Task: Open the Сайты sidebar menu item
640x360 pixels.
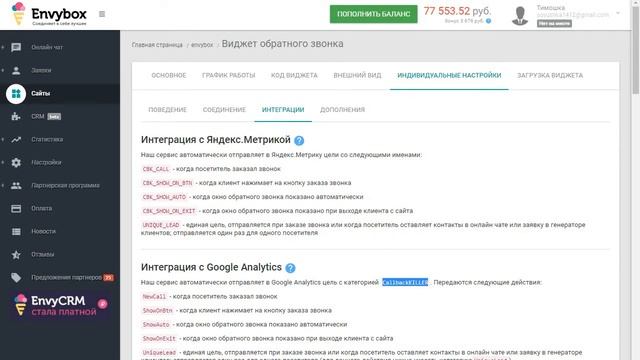Action: [60, 93]
